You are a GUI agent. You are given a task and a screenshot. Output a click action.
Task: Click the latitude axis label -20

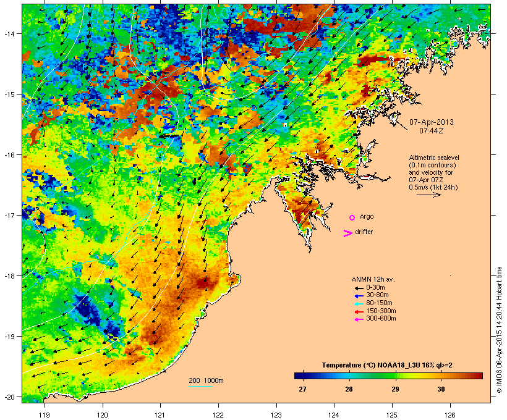[9, 397]
